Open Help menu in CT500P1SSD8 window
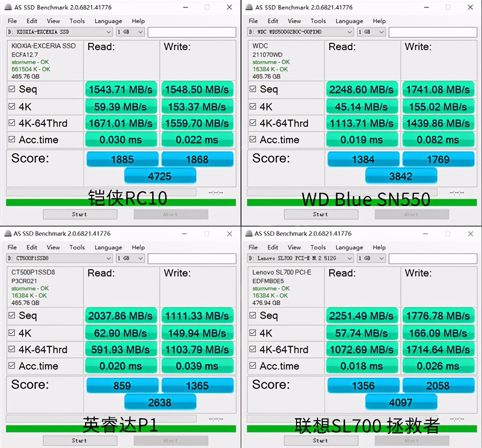The height and width of the screenshot is (448, 482). pyautogui.click(x=138, y=247)
